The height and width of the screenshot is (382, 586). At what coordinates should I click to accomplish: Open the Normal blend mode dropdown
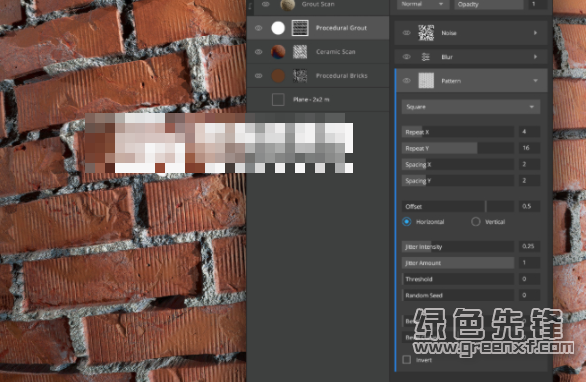pyautogui.click(x=422, y=4)
